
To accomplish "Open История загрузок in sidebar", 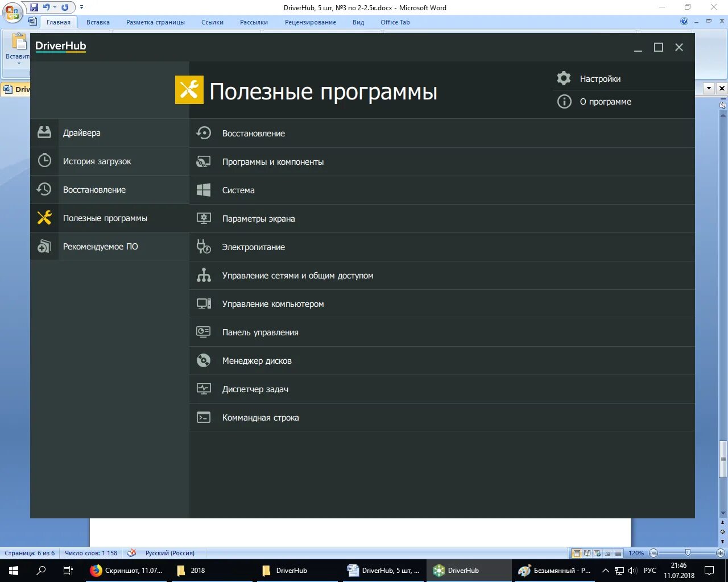I will tap(110, 161).
